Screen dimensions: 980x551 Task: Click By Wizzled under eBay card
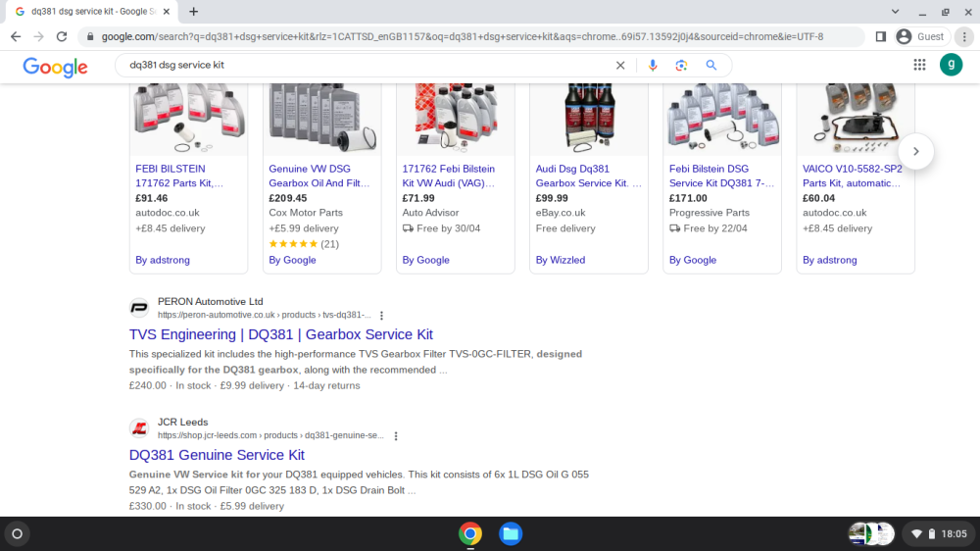[561, 260]
